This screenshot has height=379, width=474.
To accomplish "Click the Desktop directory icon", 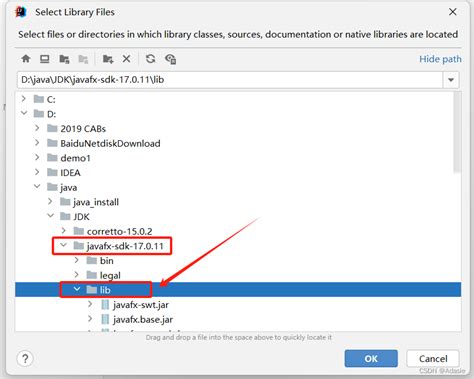I will [45, 59].
